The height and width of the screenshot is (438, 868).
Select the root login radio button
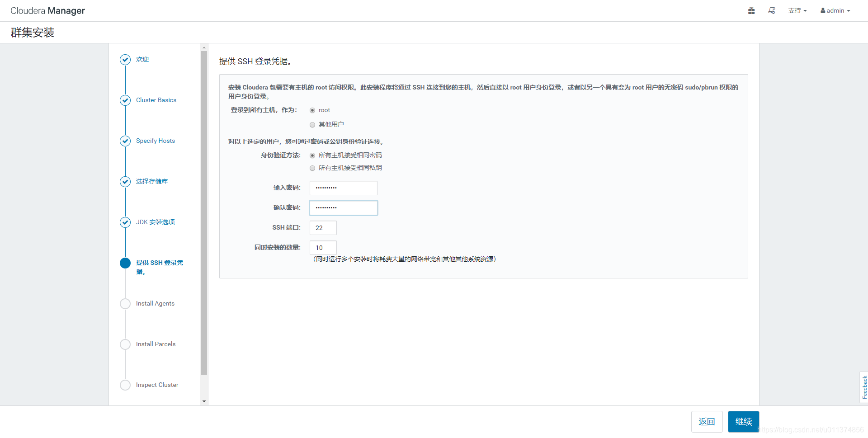tap(312, 110)
